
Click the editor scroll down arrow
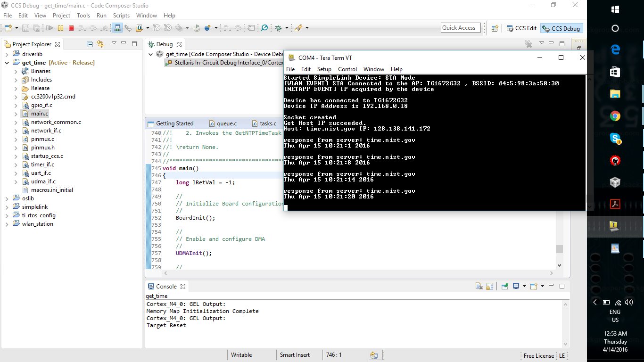click(559, 265)
